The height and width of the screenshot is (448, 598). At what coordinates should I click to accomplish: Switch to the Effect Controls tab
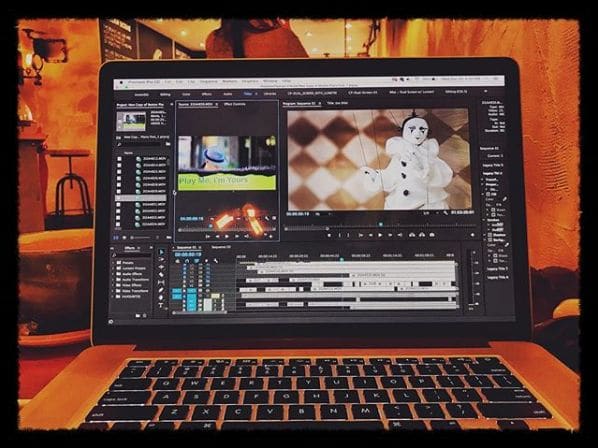point(235,104)
